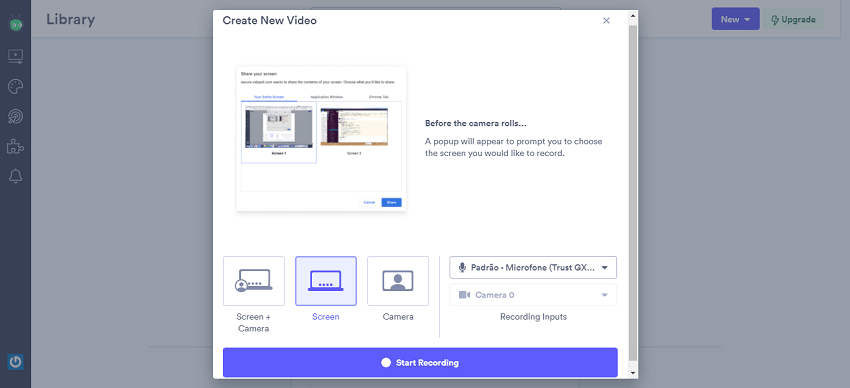The height and width of the screenshot is (388, 850).
Task: Click the video camera icon beside Camera 0
Action: point(464,295)
